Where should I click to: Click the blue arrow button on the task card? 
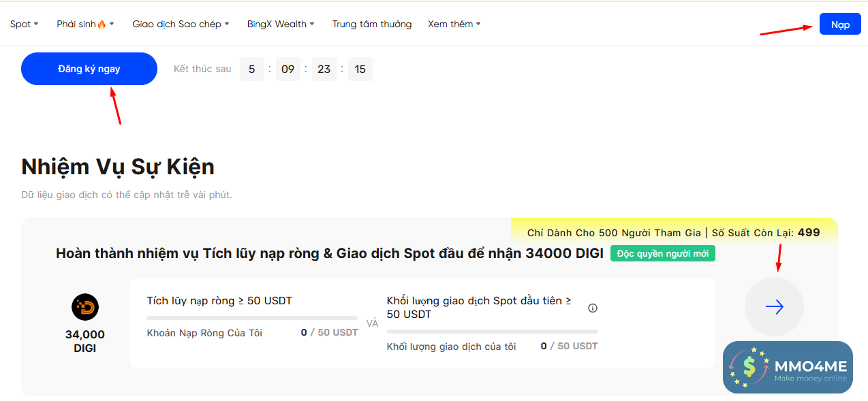click(774, 307)
